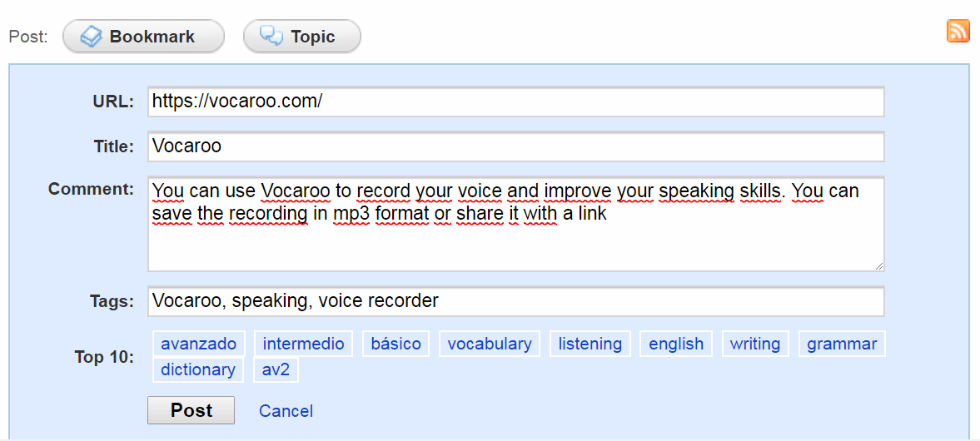Click the Tags input field
This screenshot has width=980, height=441.
click(x=515, y=301)
